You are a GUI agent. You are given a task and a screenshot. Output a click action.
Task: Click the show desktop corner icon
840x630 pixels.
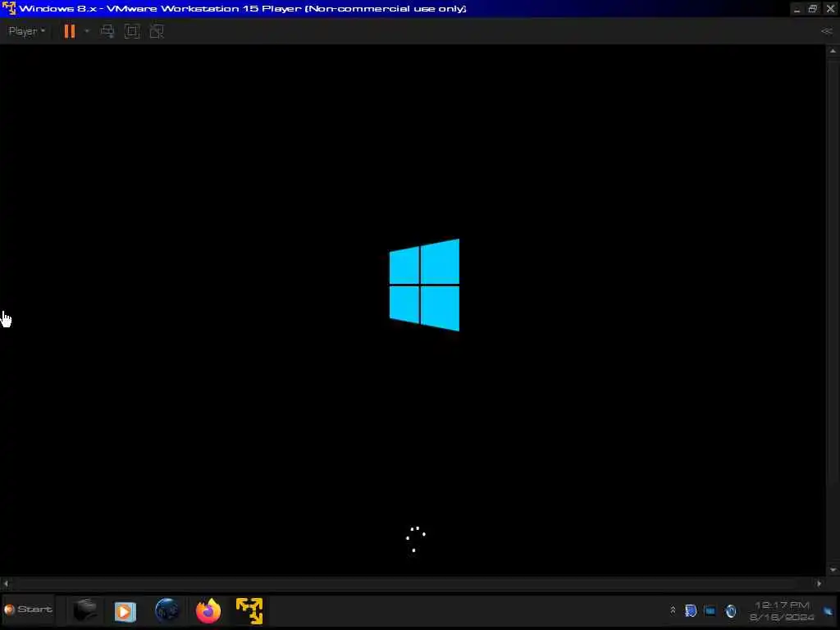(x=829, y=611)
